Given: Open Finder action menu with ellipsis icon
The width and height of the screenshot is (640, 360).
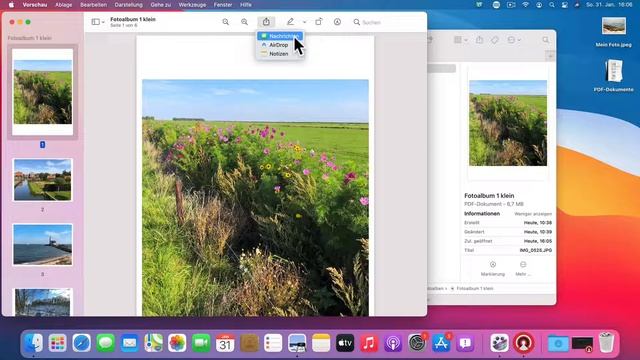Looking at the screenshot, I should [x=513, y=40].
